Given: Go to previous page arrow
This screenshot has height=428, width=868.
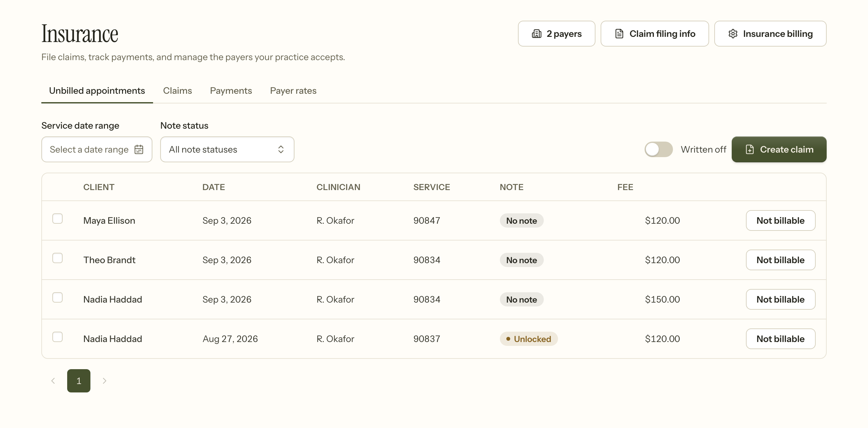Looking at the screenshot, I should (53, 381).
